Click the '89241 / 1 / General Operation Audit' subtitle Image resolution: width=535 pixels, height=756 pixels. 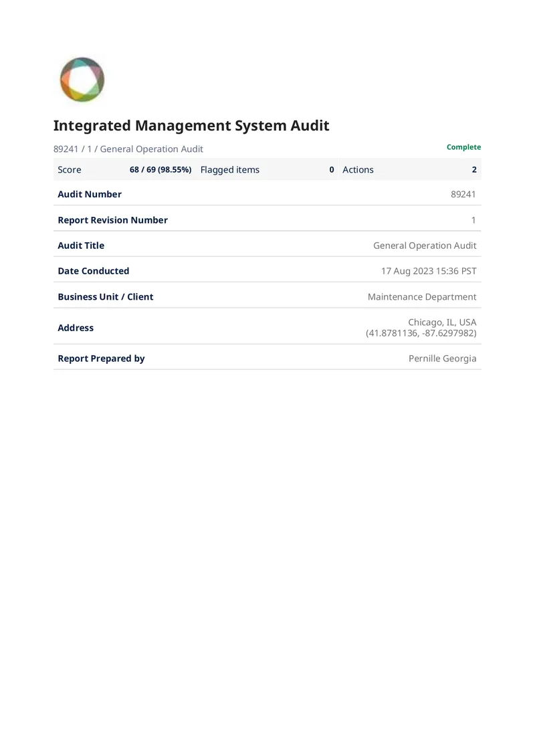(x=128, y=149)
